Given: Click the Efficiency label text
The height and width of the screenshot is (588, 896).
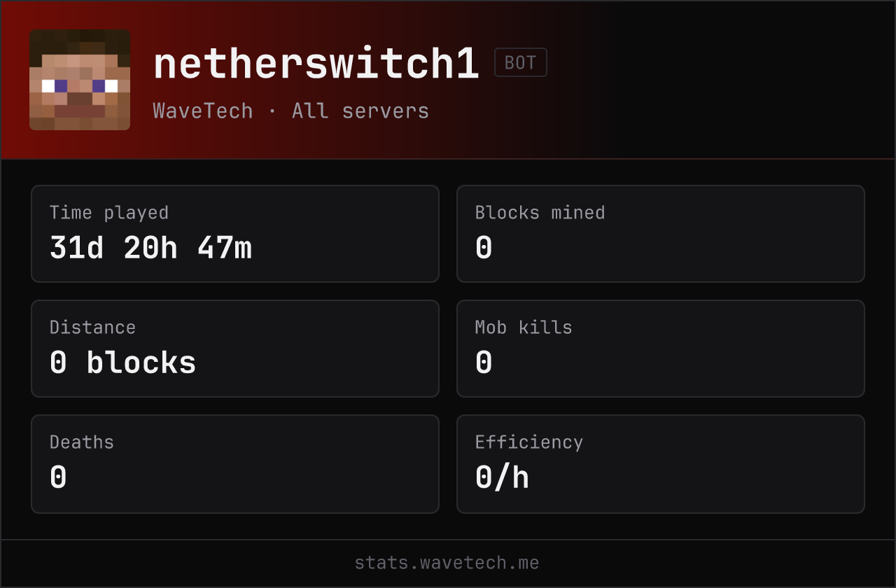Looking at the screenshot, I should click(529, 442).
